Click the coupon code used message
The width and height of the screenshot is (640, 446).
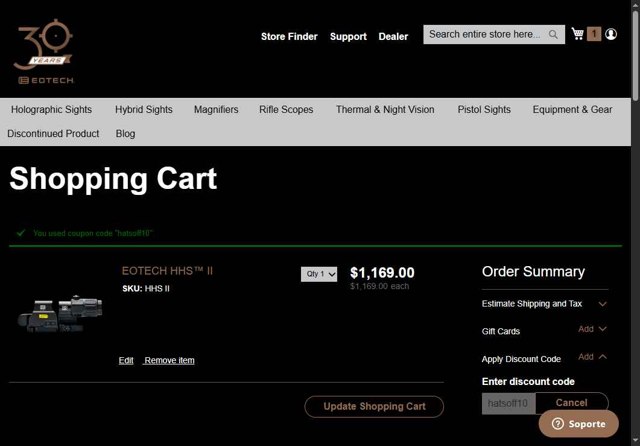click(93, 233)
